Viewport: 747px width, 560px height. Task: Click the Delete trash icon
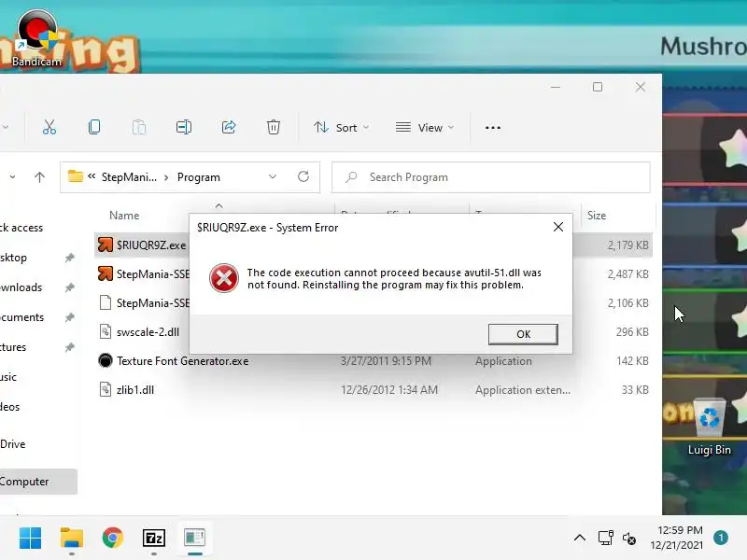tap(274, 127)
